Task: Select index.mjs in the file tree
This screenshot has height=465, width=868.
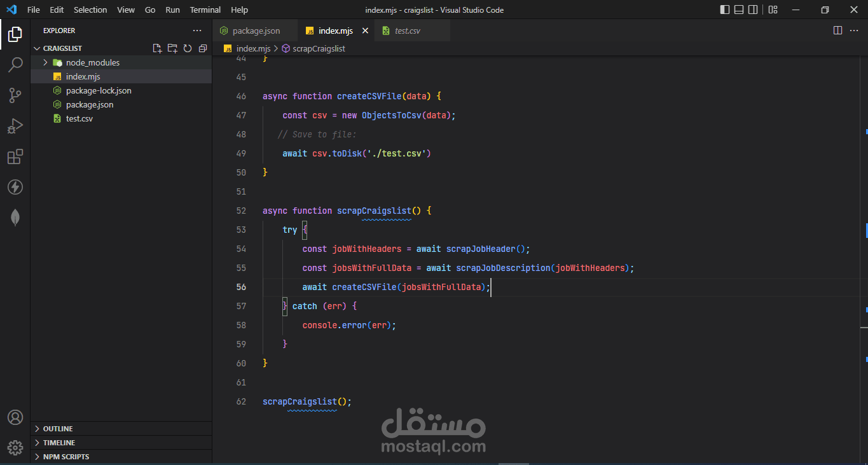Action: coord(121,76)
